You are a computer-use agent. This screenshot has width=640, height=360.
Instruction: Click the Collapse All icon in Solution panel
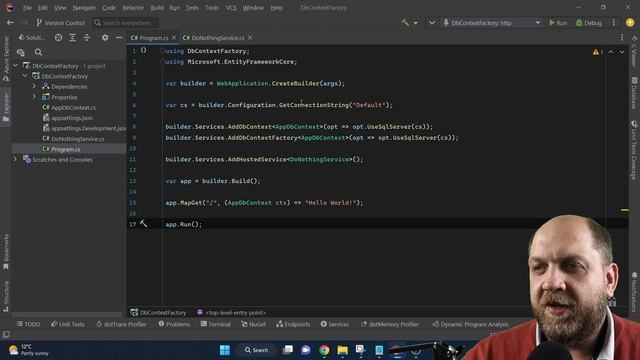pos(87,38)
